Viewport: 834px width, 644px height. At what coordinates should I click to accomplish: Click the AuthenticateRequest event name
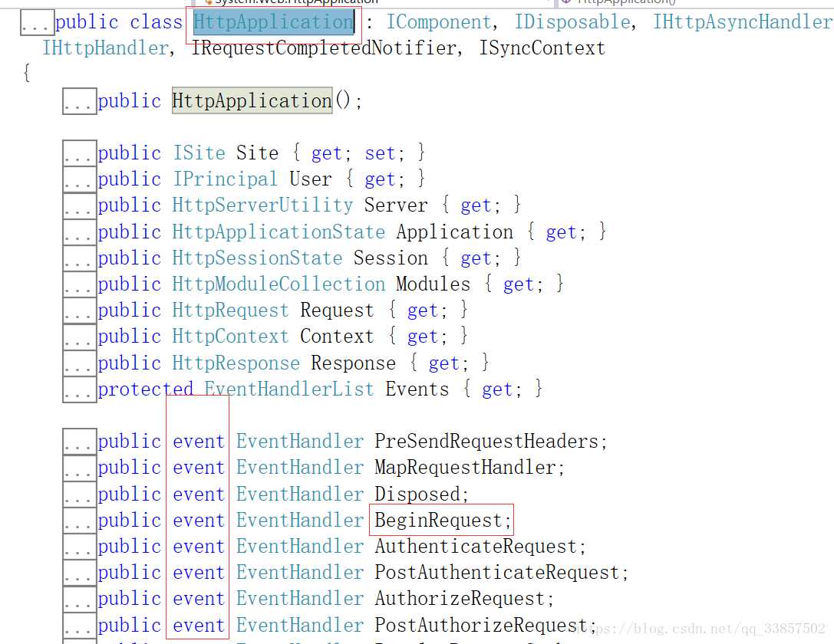476,547
